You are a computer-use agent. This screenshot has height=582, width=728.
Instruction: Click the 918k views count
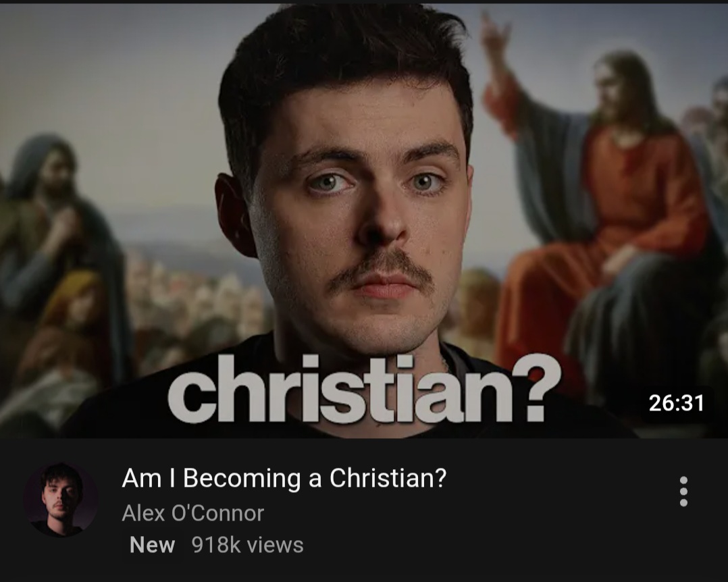click(x=247, y=545)
